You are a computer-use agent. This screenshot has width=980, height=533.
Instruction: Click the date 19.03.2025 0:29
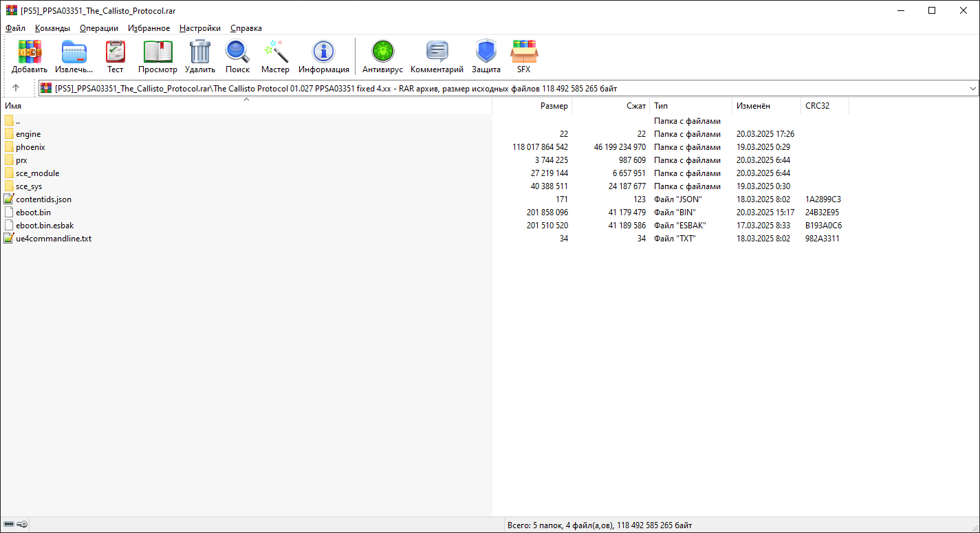click(x=763, y=147)
